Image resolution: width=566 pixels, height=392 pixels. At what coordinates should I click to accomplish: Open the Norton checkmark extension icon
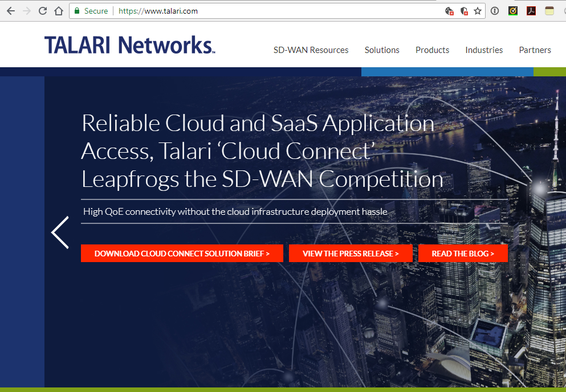(x=512, y=11)
